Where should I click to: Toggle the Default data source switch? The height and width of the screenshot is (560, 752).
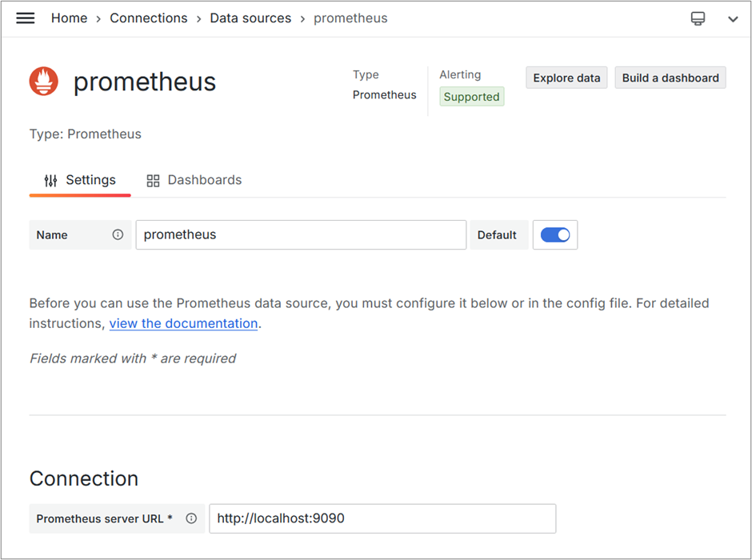(x=555, y=235)
